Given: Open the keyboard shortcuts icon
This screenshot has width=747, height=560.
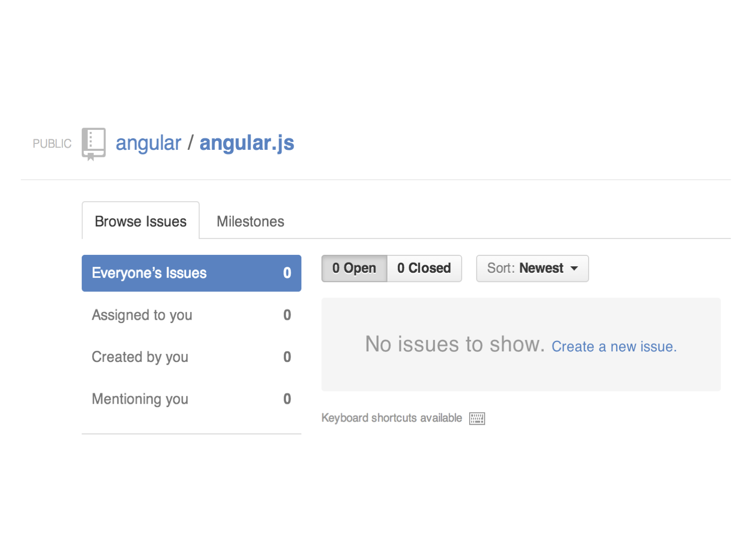Looking at the screenshot, I should click(477, 419).
